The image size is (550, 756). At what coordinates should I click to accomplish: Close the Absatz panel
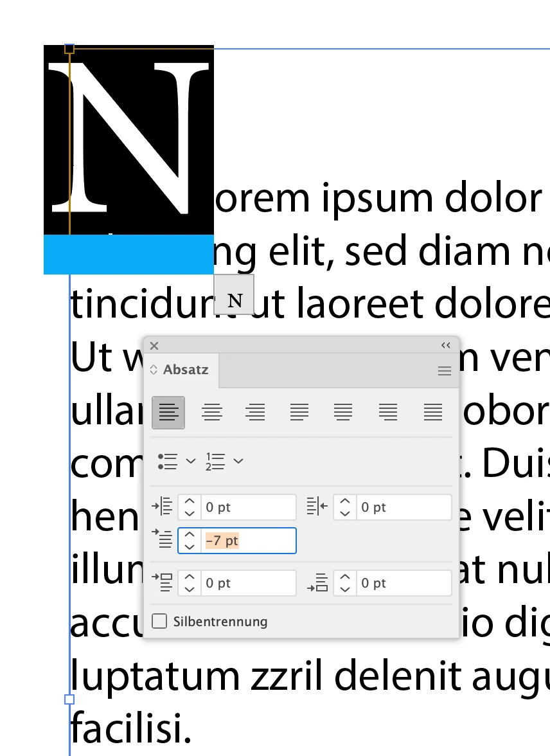(154, 346)
